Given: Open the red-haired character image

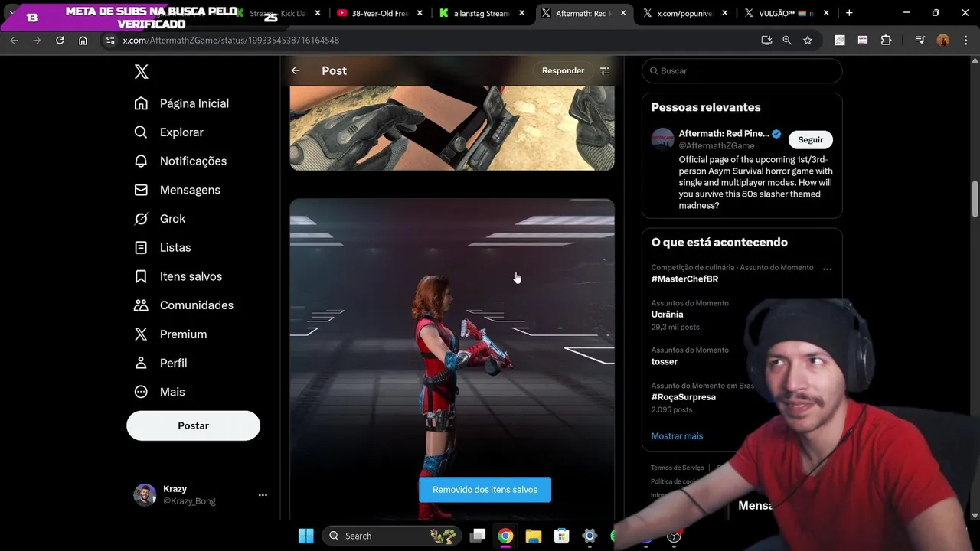Looking at the screenshot, I should click(x=452, y=360).
